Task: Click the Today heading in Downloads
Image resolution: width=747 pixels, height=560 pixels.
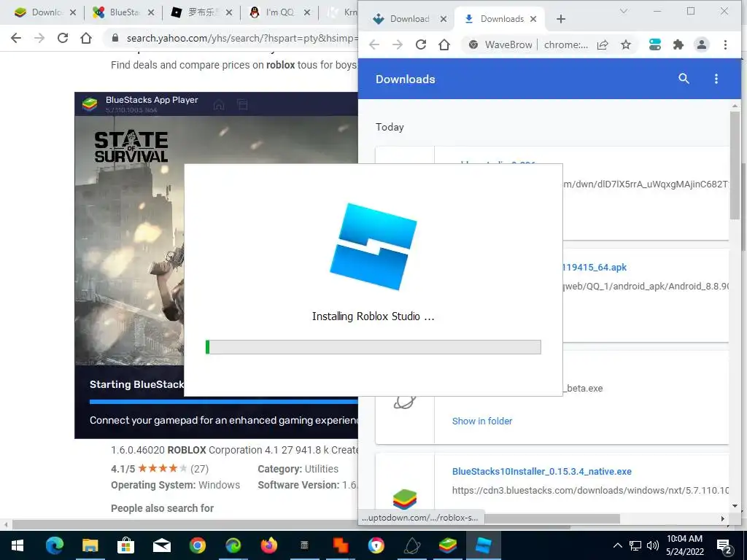Action: (390, 127)
